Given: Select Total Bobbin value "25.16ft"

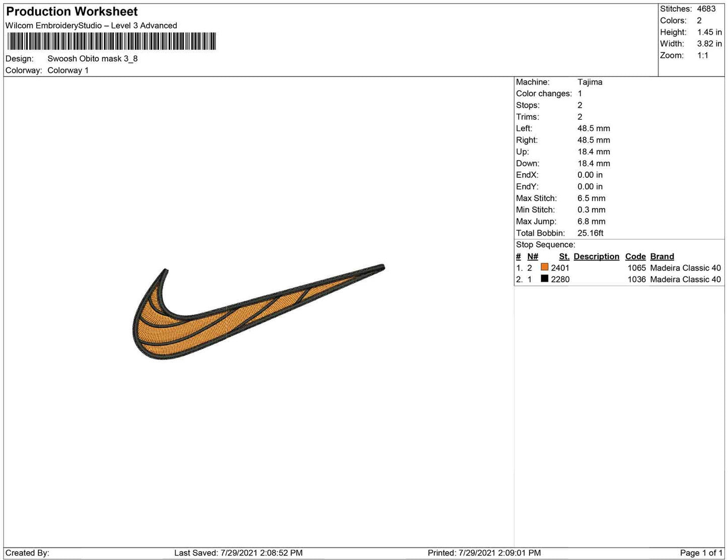Looking at the screenshot, I should pyautogui.click(x=590, y=233).
